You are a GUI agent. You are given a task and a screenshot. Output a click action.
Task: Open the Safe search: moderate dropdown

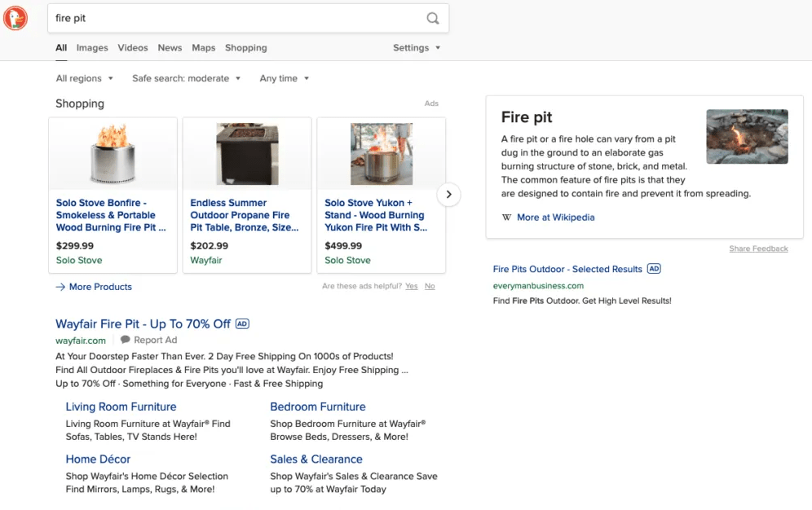tap(187, 78)
